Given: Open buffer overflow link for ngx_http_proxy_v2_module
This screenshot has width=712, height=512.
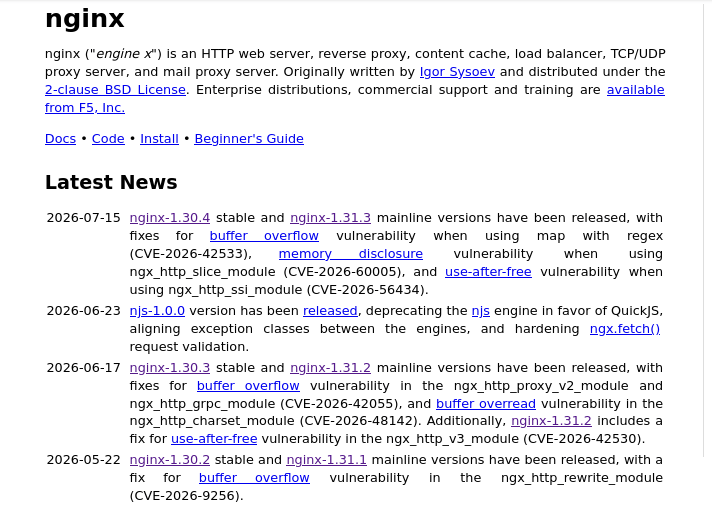Looking at the screenshot, I should pyautogui.click(x=248, y=386).
